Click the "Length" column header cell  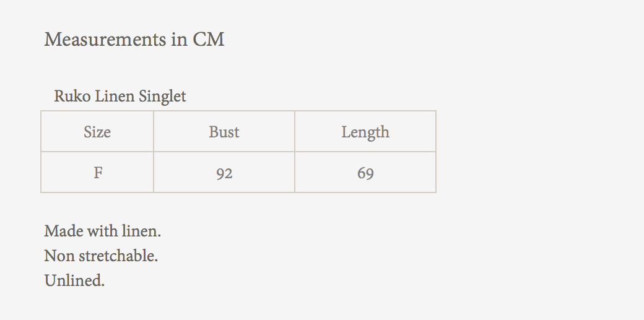coord(365,132)
